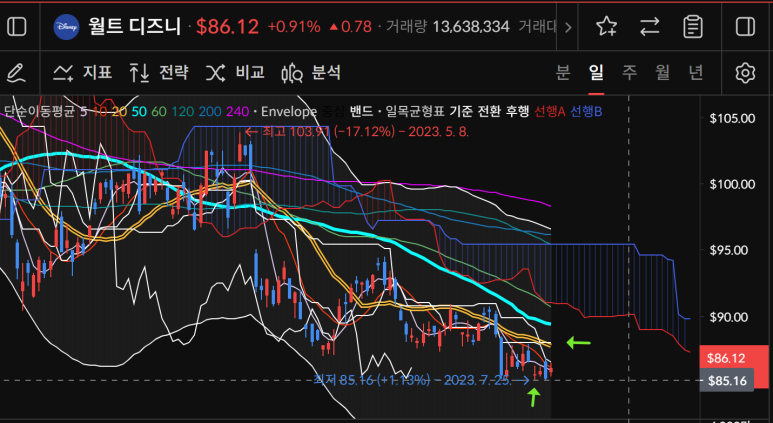Click the 거래량 13,638,334 volume value
Image resolution: width=773 pixels, height=423 pixels.
pos(447,27)
